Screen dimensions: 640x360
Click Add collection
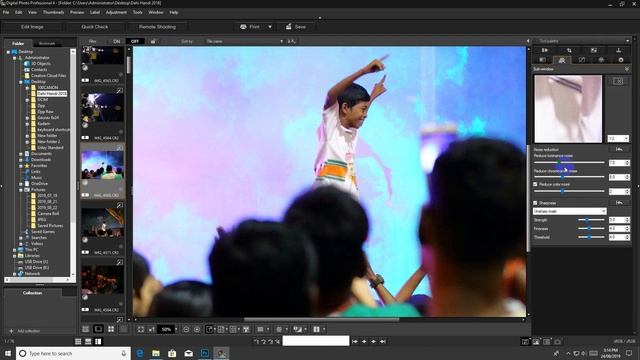point(25,331)
